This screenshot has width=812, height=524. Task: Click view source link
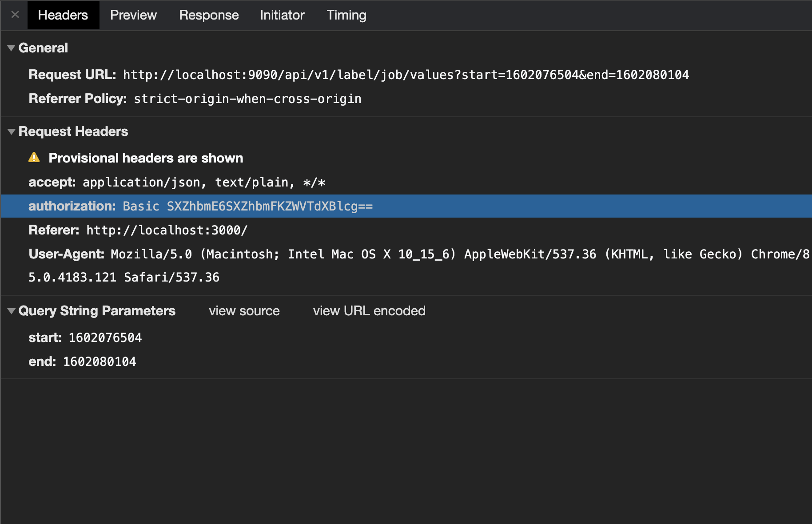coord(244,311)
